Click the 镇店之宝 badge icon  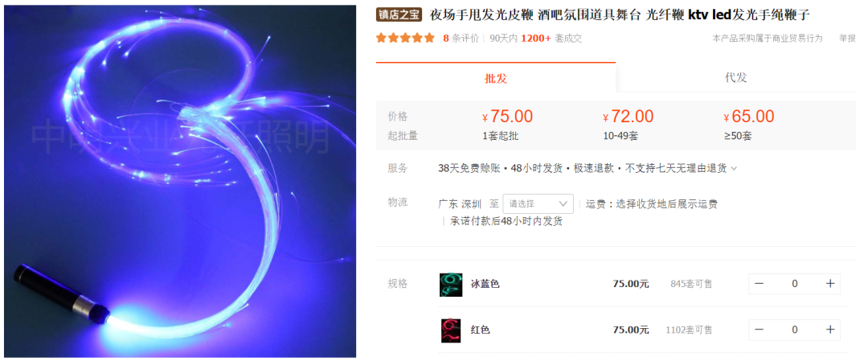click(x=399, y=15)
